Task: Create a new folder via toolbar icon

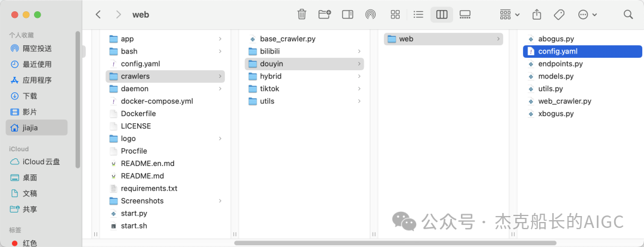Action: pyautogui.click(x=324, y=15)
